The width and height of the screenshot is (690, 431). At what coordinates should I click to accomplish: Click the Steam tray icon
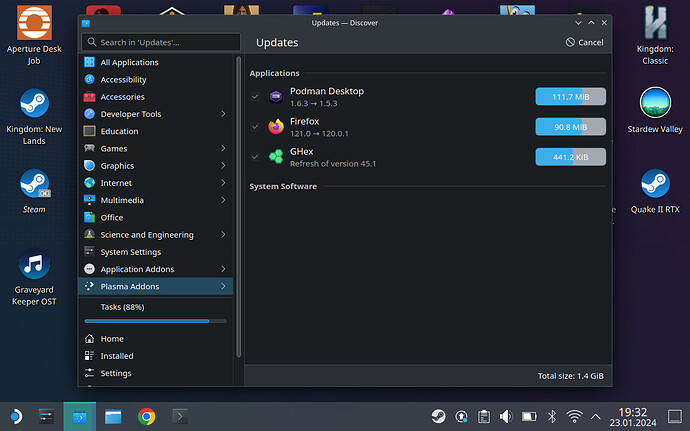coord(438,416)
